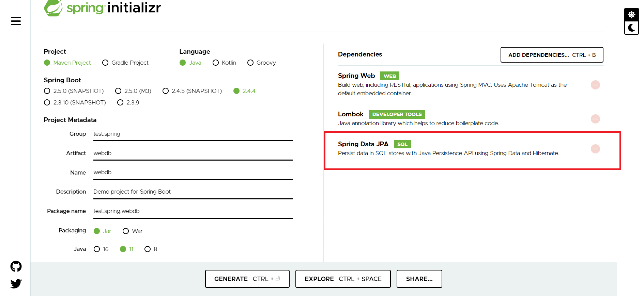Image resolution: width=644 pixels, height=296 pixels.
Task: Click the Explore button
Action: tap(343, 279)
